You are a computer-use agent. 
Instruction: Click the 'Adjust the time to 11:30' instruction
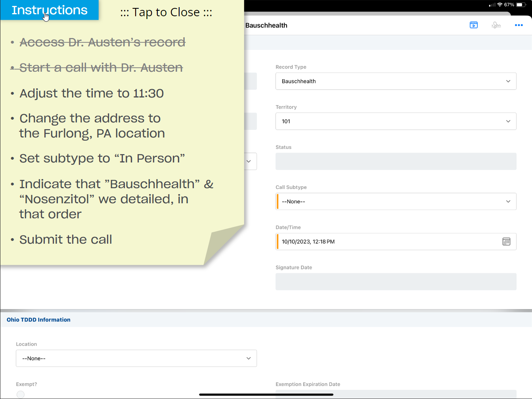[x=92, y=93]
